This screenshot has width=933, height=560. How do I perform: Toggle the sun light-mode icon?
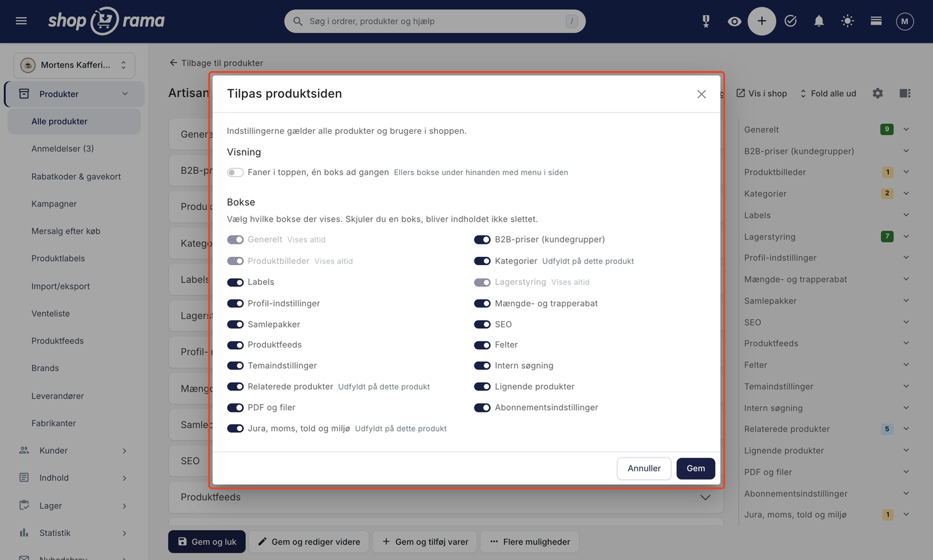[x=848, y=21]
